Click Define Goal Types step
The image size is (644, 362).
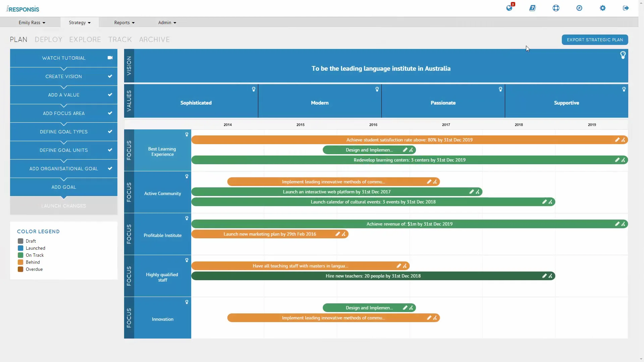coord(64,132)
